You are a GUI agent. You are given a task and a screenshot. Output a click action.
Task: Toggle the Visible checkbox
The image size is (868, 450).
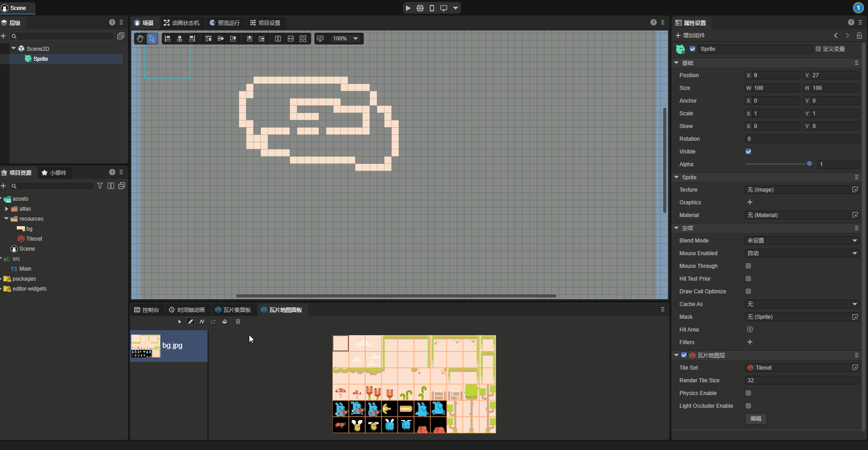point(749,152)
